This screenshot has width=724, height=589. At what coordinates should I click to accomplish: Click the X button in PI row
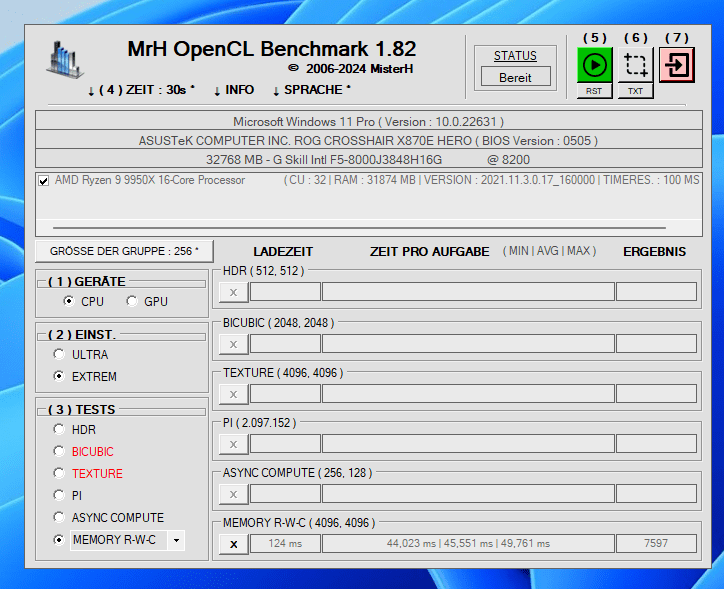click(234, 444)
